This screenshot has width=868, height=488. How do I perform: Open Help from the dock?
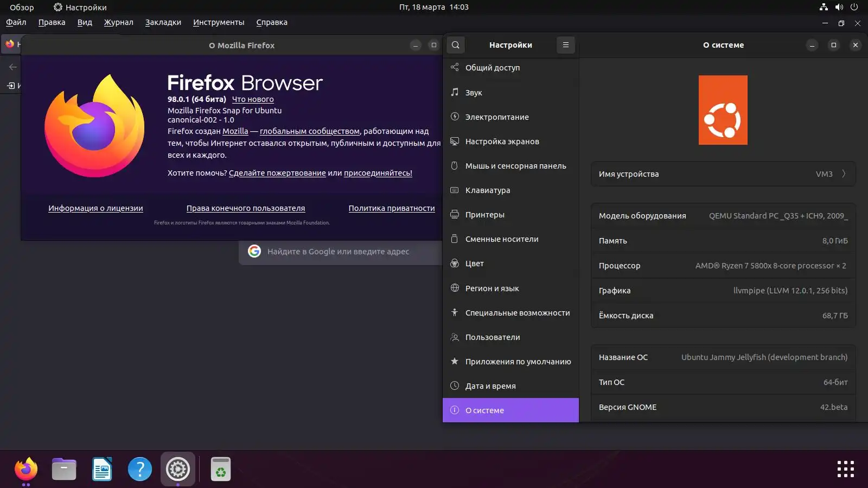click(140, 469)
